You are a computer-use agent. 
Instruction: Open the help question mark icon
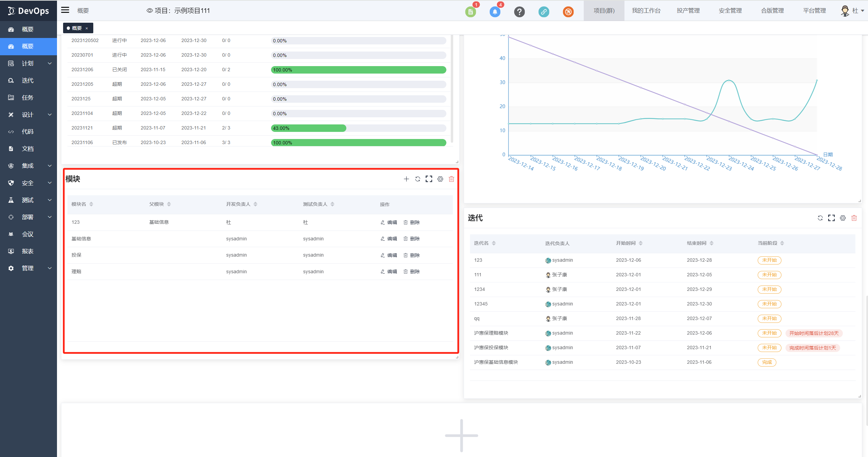(x=519, y=12)
